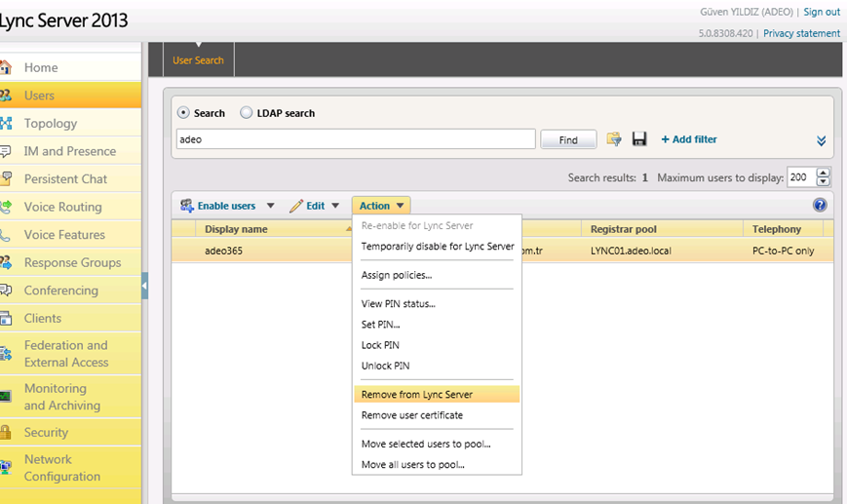847x504 pixels.
Task: Increase maximum users to display value
Action: 823,173
